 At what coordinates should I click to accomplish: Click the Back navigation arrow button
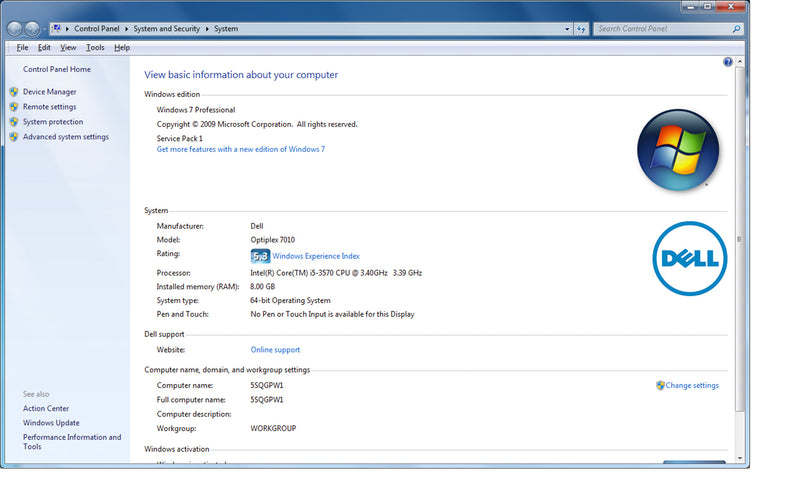coord(15,29)
